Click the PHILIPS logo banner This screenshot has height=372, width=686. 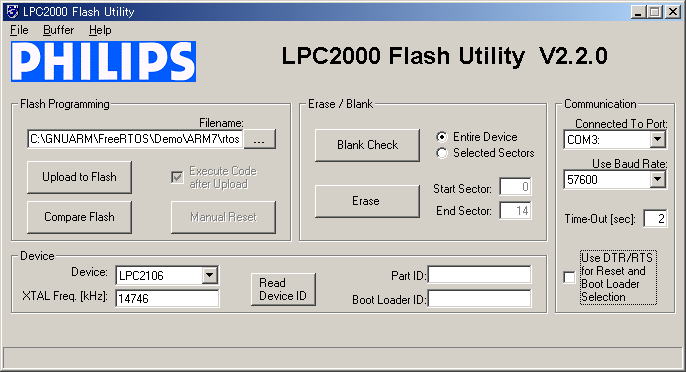pos(103,61)
